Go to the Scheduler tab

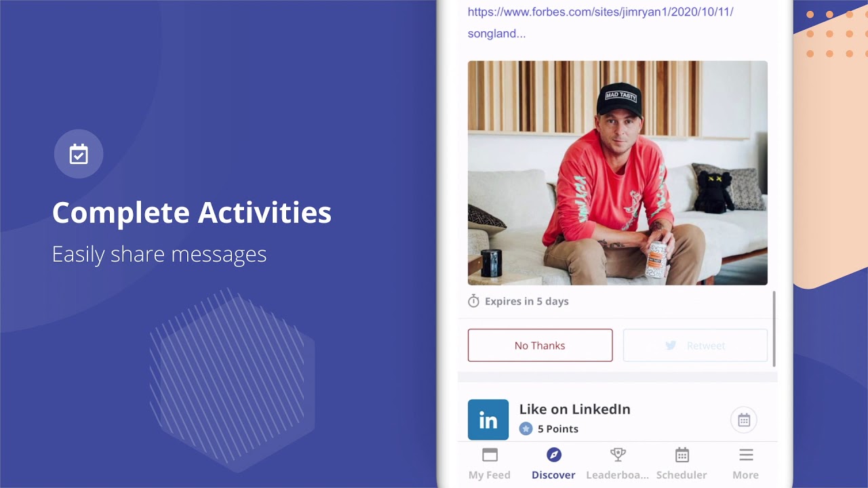point(682,464)
